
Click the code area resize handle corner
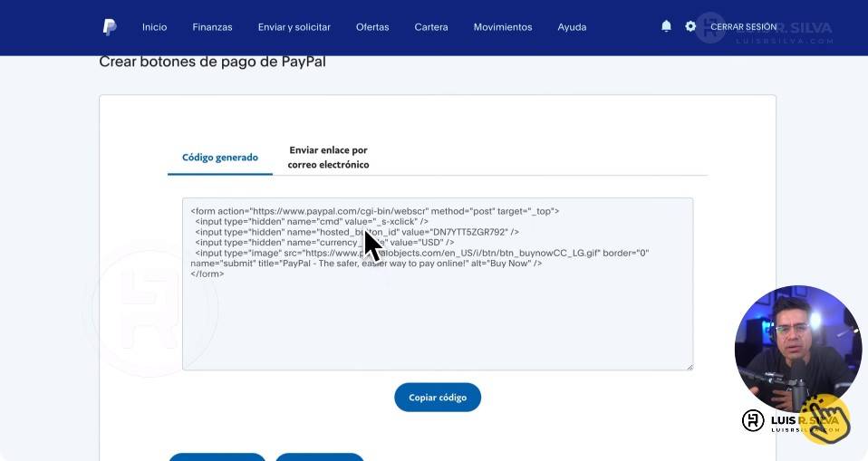click(x=690, y=367)
